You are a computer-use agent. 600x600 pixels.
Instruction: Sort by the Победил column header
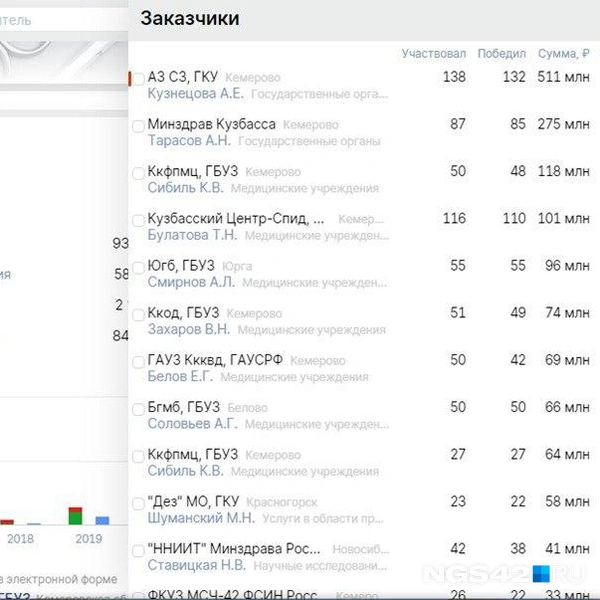pos(501,54)
